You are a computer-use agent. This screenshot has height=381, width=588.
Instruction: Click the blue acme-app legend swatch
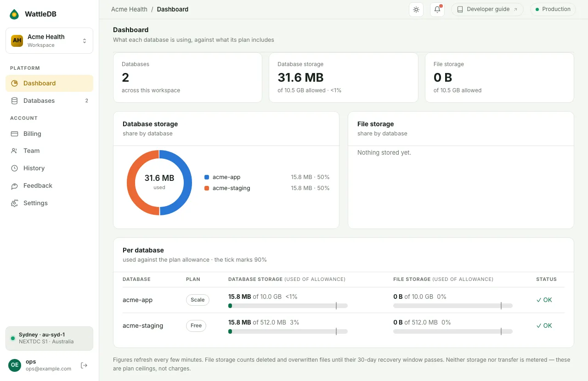pos(207,177)
